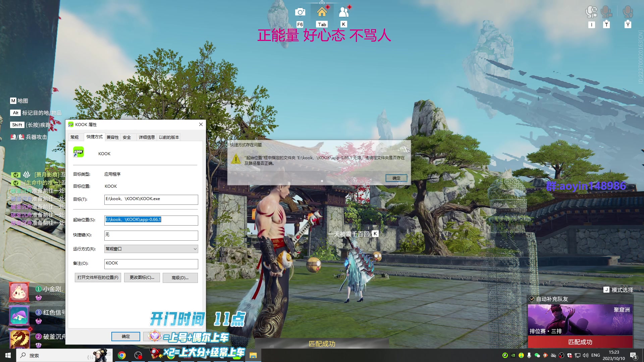This screenshot has height=362, width=644.
Task: Click the 模式选择 J button
Action: [x=619, y=290]
